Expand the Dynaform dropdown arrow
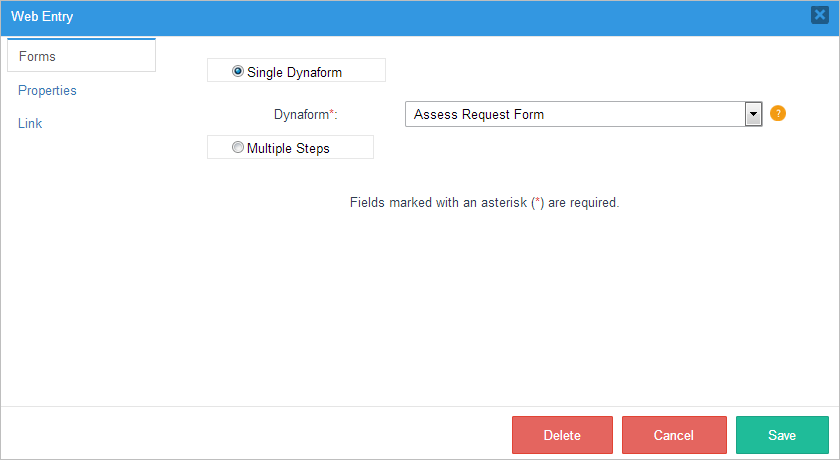The height and width of the screenshot is (460, 840). [x=754, y=114]
